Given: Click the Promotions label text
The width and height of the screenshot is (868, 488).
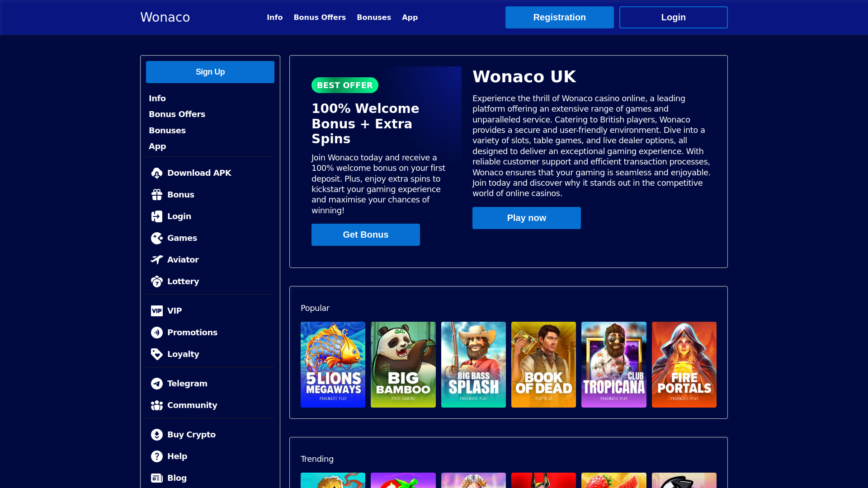Looking at the screenshot, I should (192, 333).
